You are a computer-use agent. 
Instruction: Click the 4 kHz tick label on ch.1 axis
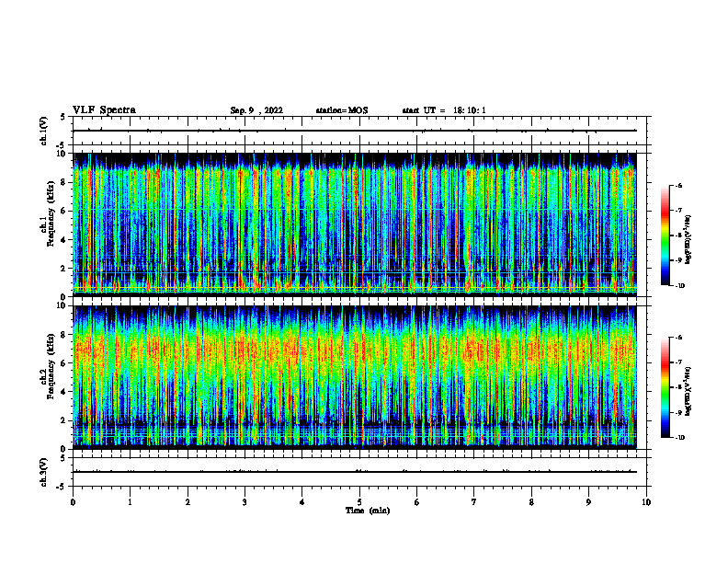click(63, 240)
